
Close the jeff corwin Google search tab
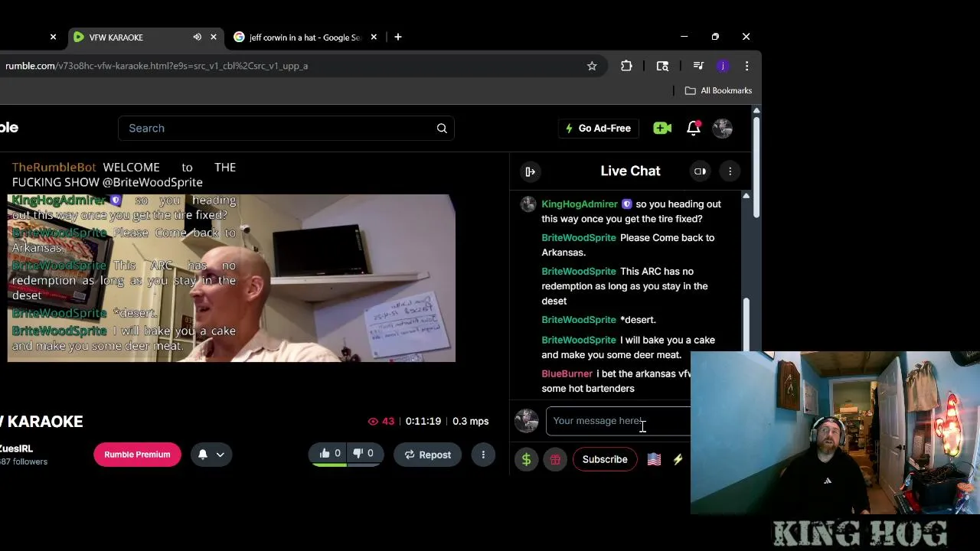(x=374, y=37)
